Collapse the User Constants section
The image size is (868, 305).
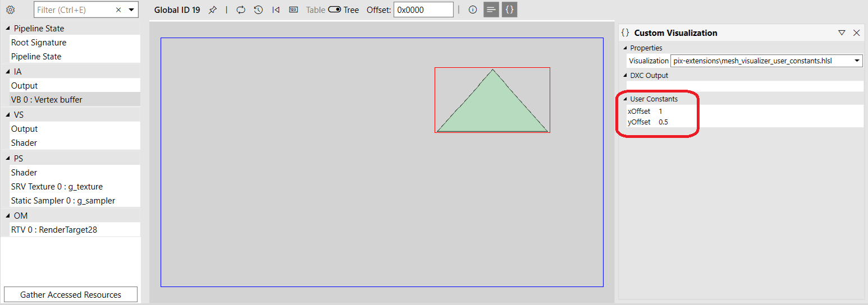click(625, 99)
